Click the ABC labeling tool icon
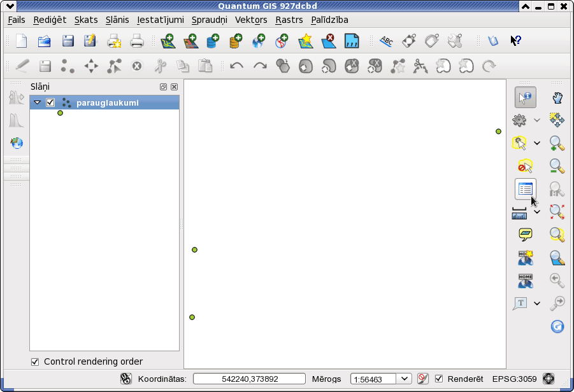This screenshot has height=392, width=574. coord(386,41)
